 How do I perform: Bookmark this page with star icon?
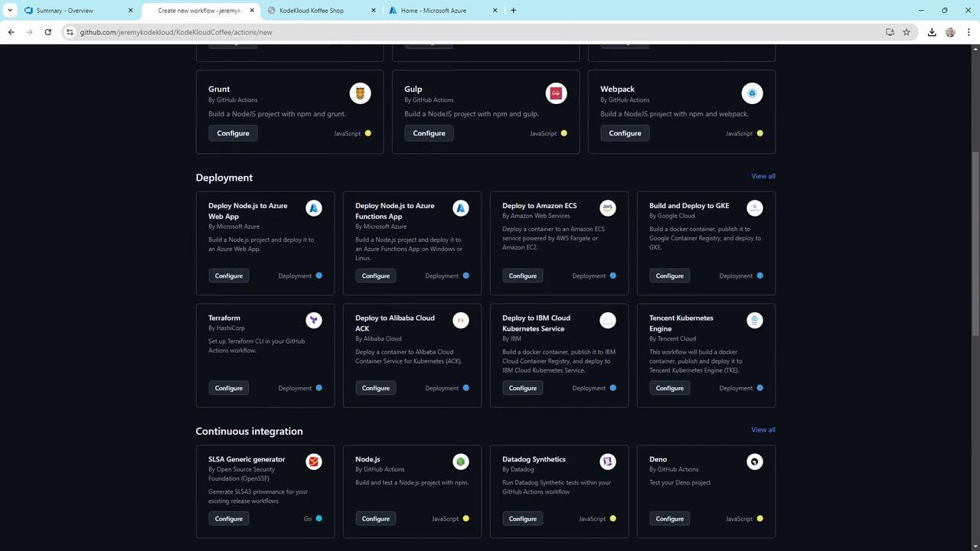pyautogui.click(x=906, y=32)
